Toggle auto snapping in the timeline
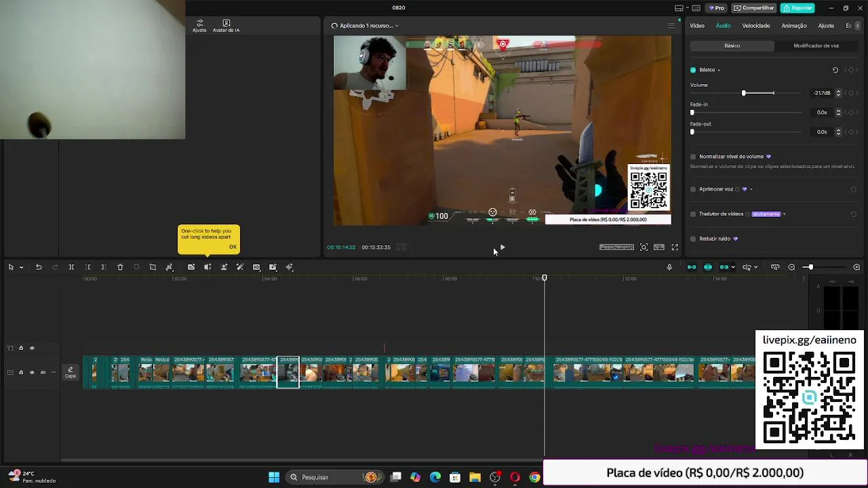Viewport: 868px width, 488px height. pos(708,267)
